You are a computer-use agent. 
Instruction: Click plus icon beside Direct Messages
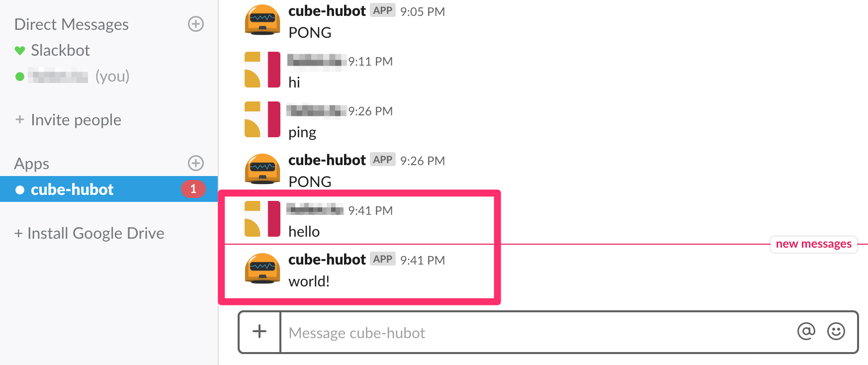click(x=196, y=24)
